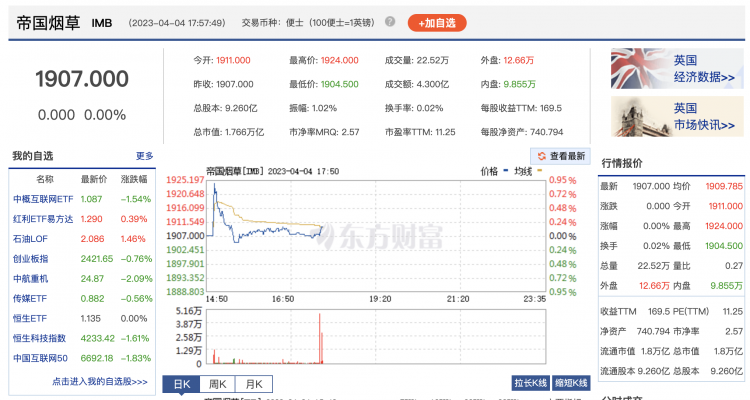Image resolution: width=750 pixels, height=400 pixels.
Task: Open 英国经济数据 banner
Action: pyautogui.click(x=677, y=68)
